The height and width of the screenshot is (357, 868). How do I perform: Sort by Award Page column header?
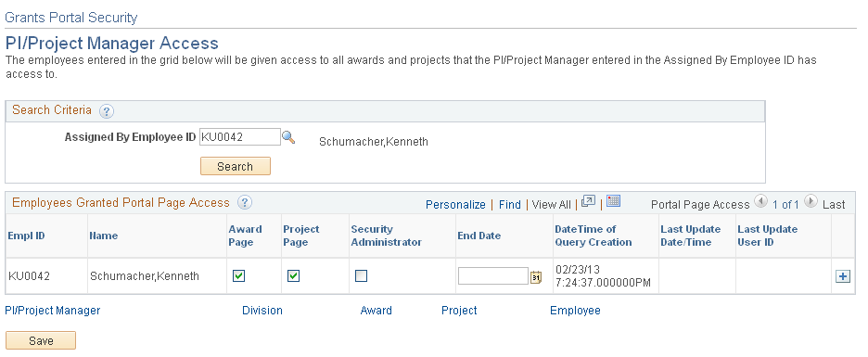[245, 236]
